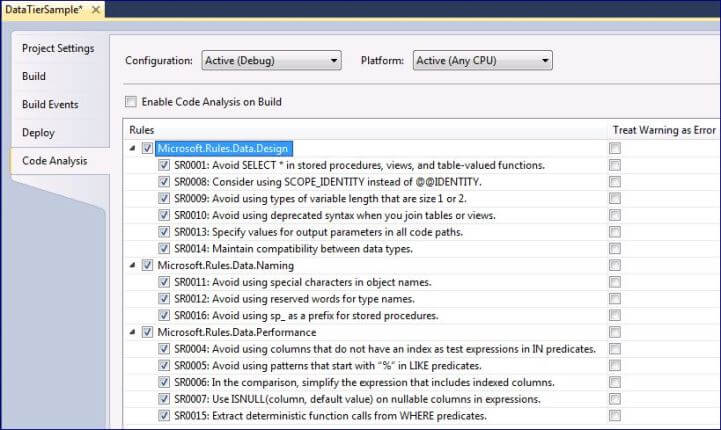Viewport: 721px width, 430px height.
Task: Go to the Build Events tab
Action: pyautogui.click(x=50, y=104)
